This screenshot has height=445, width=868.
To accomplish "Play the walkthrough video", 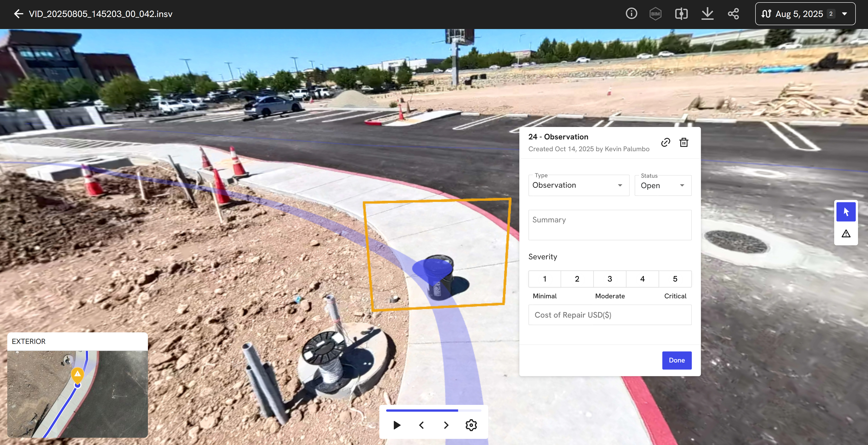I will [x=397, y=425].
